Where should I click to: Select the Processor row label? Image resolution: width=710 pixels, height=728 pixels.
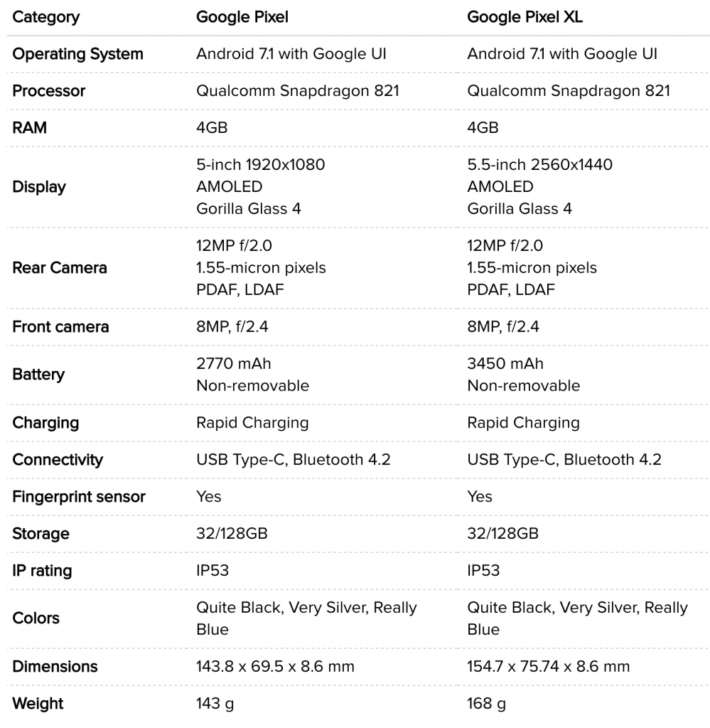49,91
